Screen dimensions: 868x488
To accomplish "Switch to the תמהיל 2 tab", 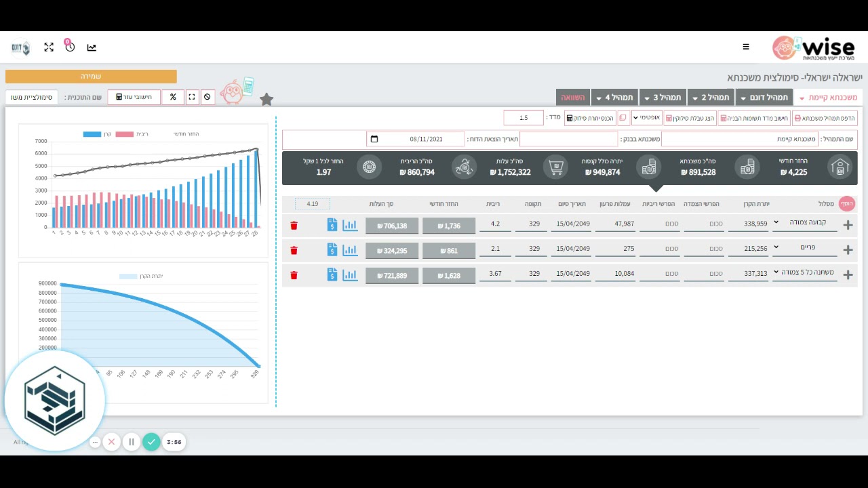I will 711,98.
